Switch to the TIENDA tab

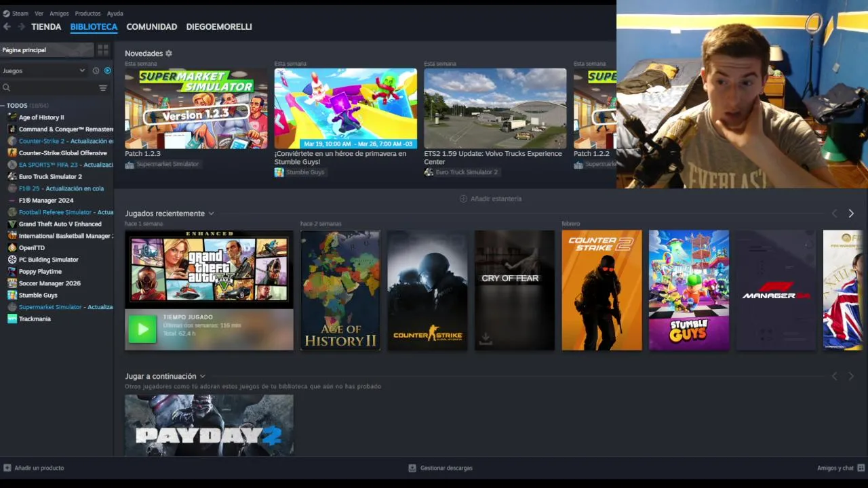click(x=46, y=26)
